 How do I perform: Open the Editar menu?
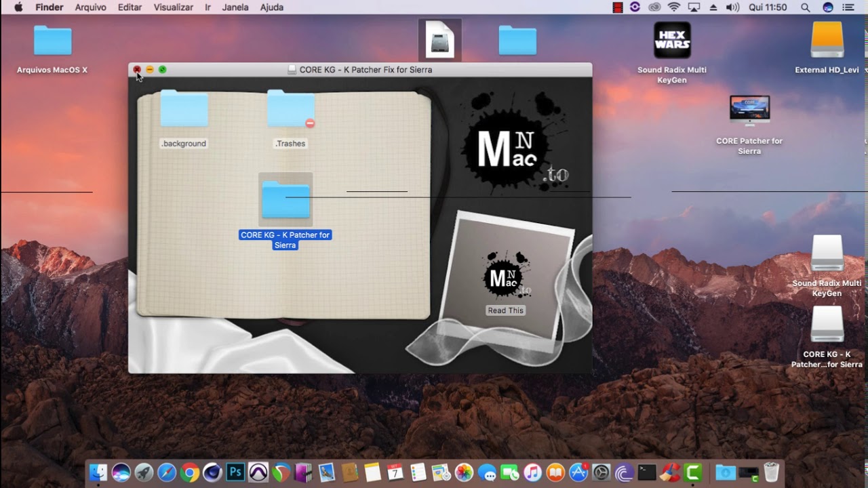[x=130, y=7]
